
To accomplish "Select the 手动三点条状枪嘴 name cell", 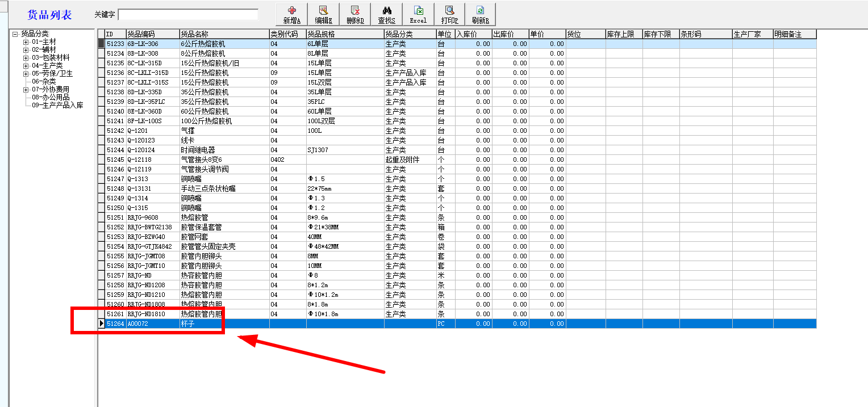I will (224, 188).
